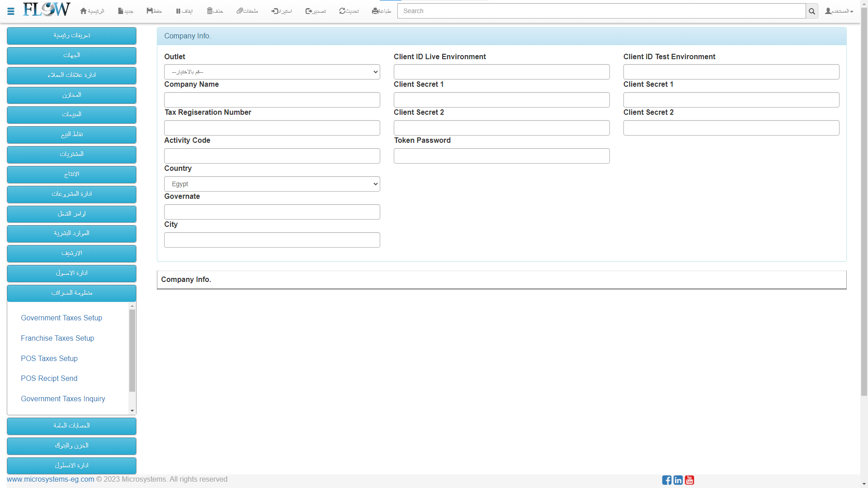Image resolution: width=868 pixels, height=488 pixels.
Task: Click the sidebar submenu scrollbar down arrow
Action: pyautogui.click(x=132, y=411)
